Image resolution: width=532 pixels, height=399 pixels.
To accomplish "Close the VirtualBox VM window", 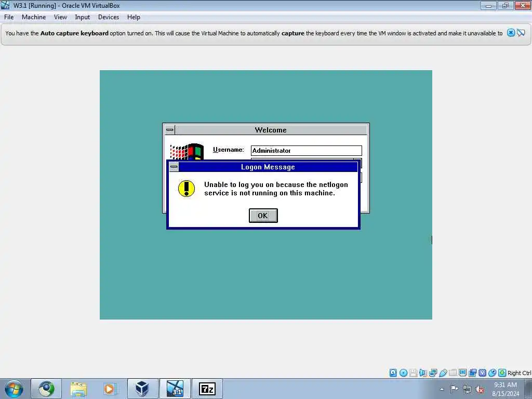I will tap(523, 5).
